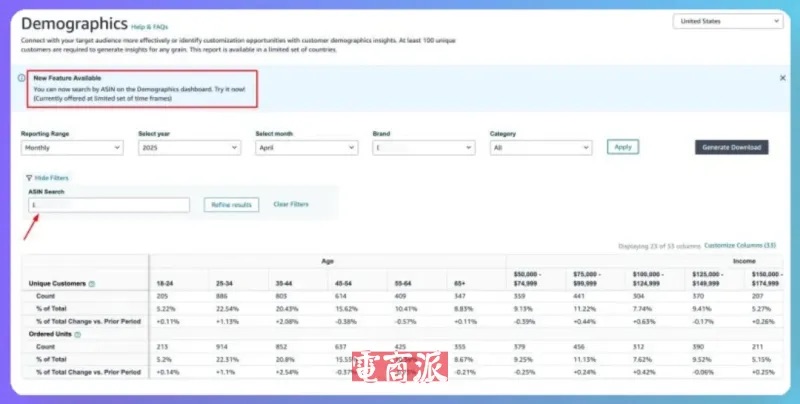Click the info icon beside Unique Customers
This screenshot has height=404, width=800.
pos(92,284)
